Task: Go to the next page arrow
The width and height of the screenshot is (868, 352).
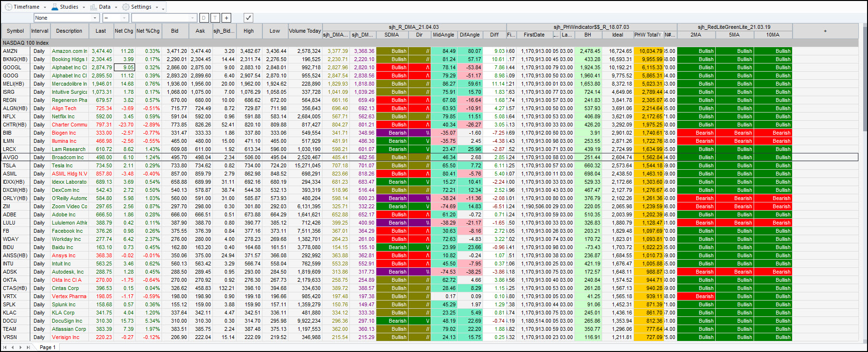Action: tap(20, 347)
